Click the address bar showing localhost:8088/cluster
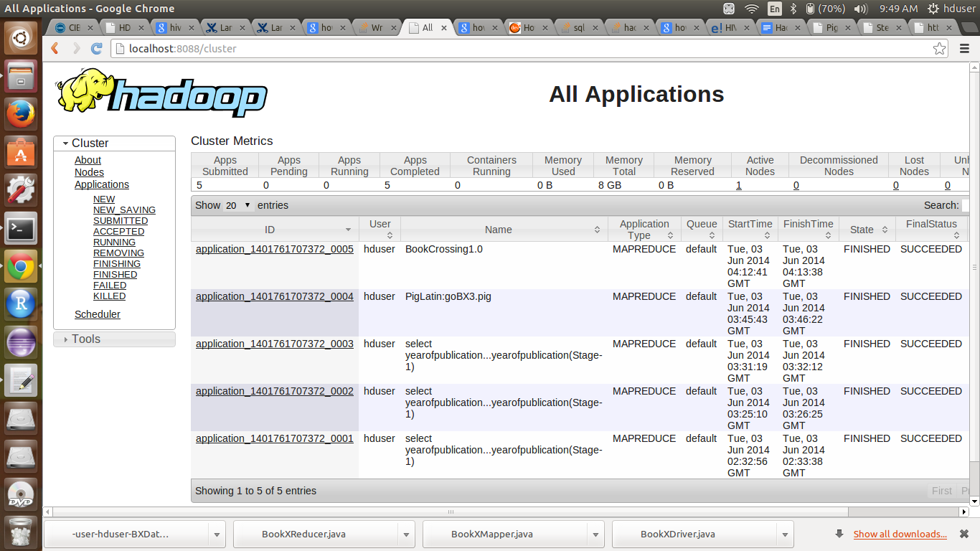This screenshot has height=551, width=980. [531, 49]
